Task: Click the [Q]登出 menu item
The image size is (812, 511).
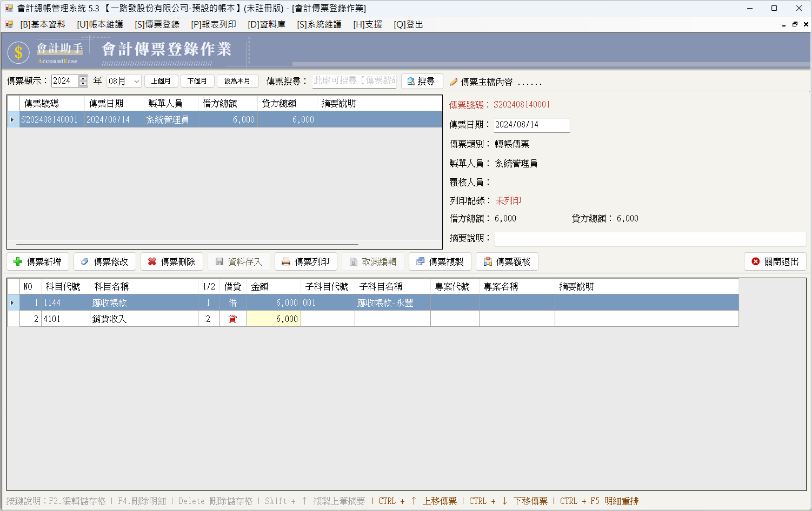Action: 408,24
